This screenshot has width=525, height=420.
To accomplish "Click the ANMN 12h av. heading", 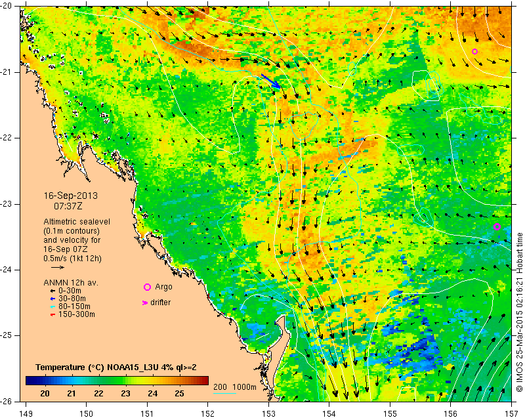I will tap(71, 283).
